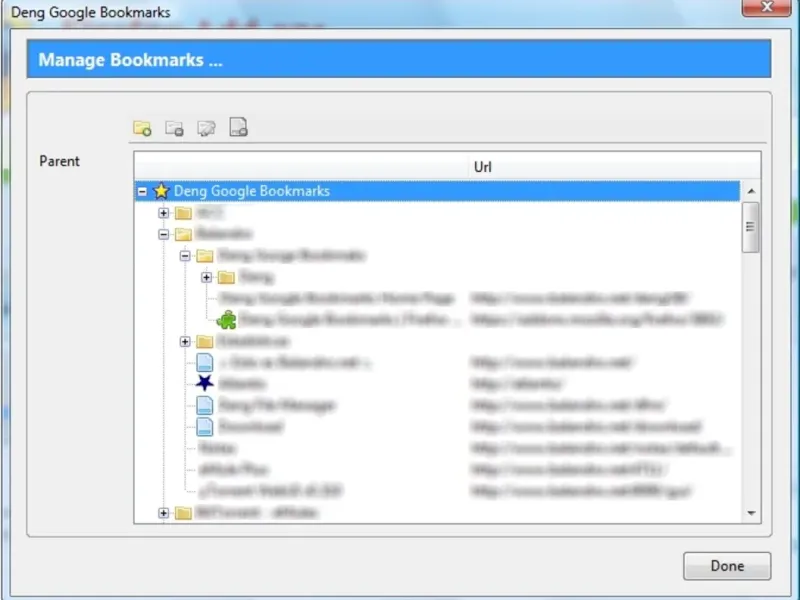Click the delete bookmark page icon
The width and height of the screenshot is (800, 600).
(x=239, y=128)
